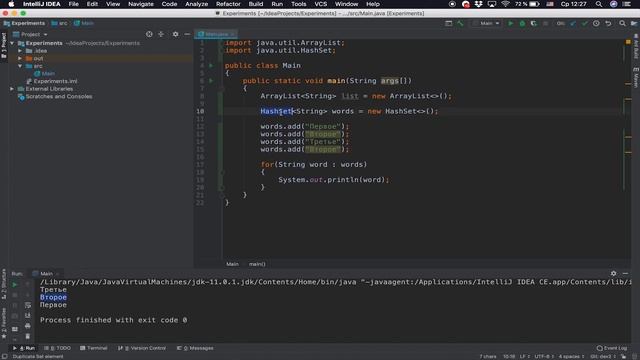Open the Version Control tool window
640x360 pixels.
tap(142, 348)
